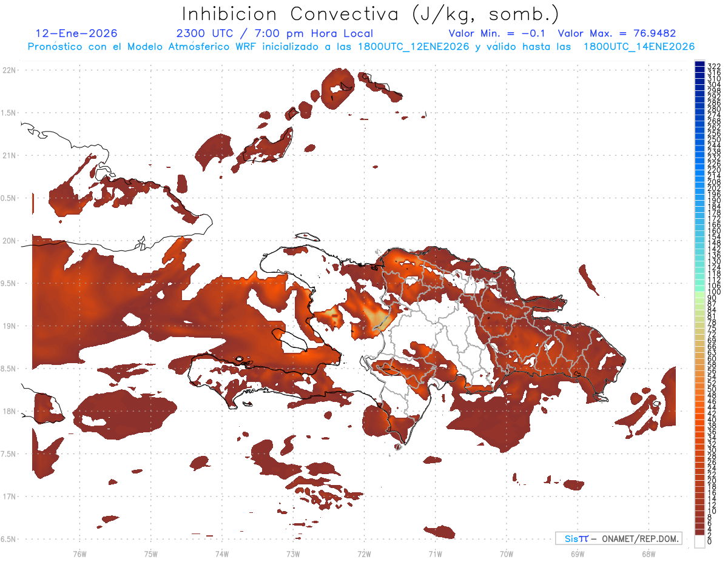Click the colorbar's top value '322'
The image size is (728, 562).
coord(714,65)
